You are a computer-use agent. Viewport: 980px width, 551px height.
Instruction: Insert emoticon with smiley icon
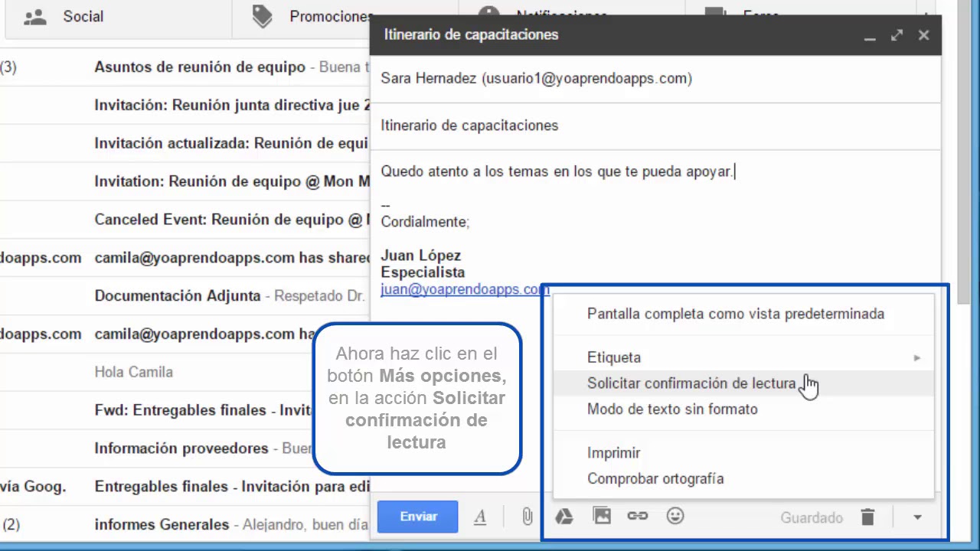point(675,516)
